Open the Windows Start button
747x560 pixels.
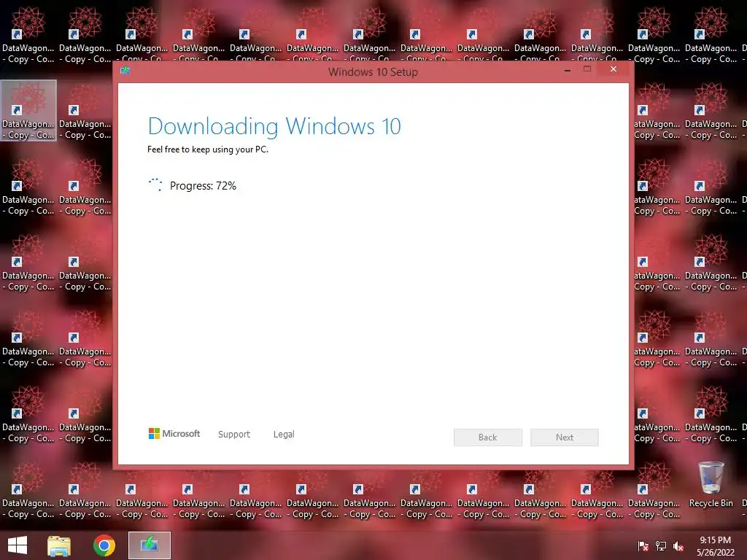18,545
